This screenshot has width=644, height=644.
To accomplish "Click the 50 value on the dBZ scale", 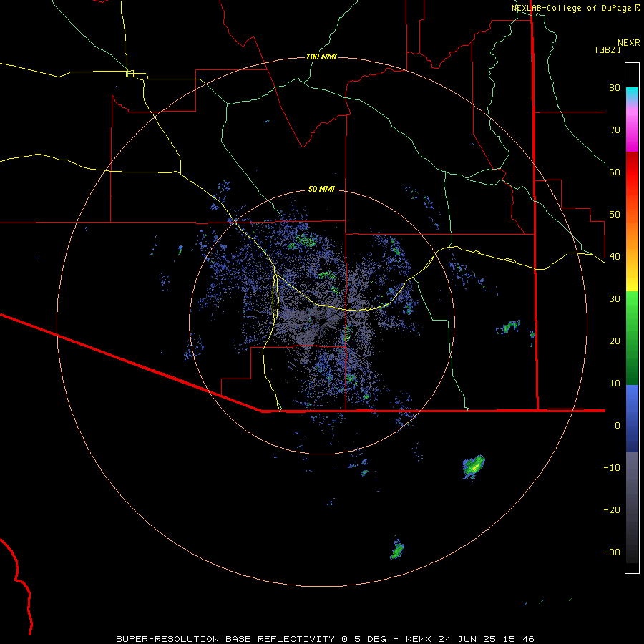I will point(615,215).
